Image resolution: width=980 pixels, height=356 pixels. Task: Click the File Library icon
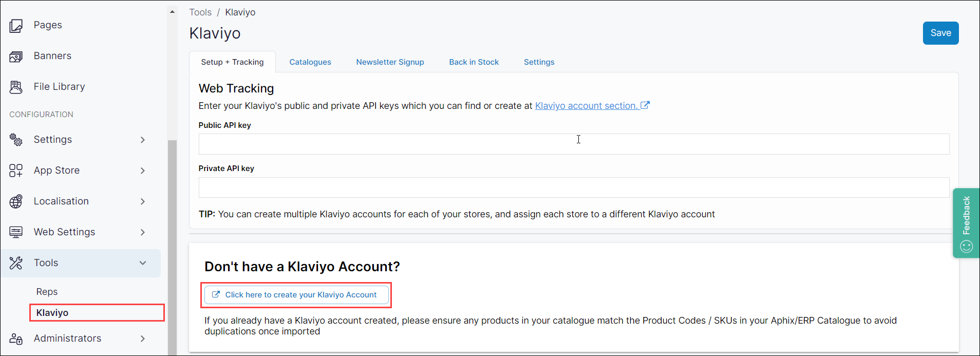pos(16,87)
